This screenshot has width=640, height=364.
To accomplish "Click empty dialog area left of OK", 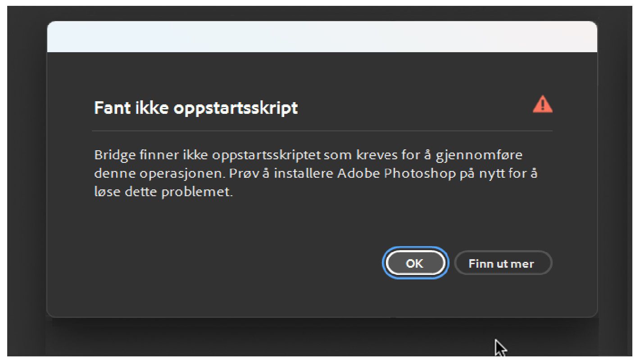I will (225, 263).
